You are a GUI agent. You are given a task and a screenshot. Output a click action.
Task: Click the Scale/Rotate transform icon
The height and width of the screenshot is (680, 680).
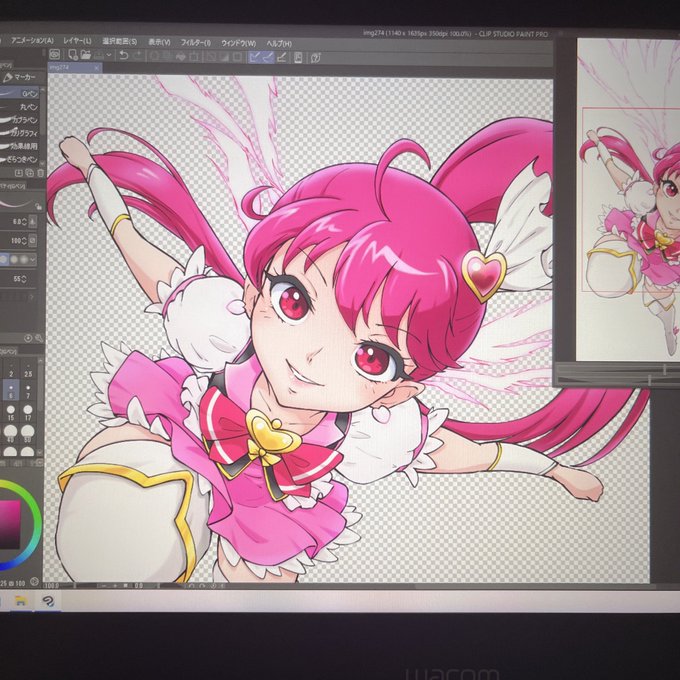click(194, 56)
